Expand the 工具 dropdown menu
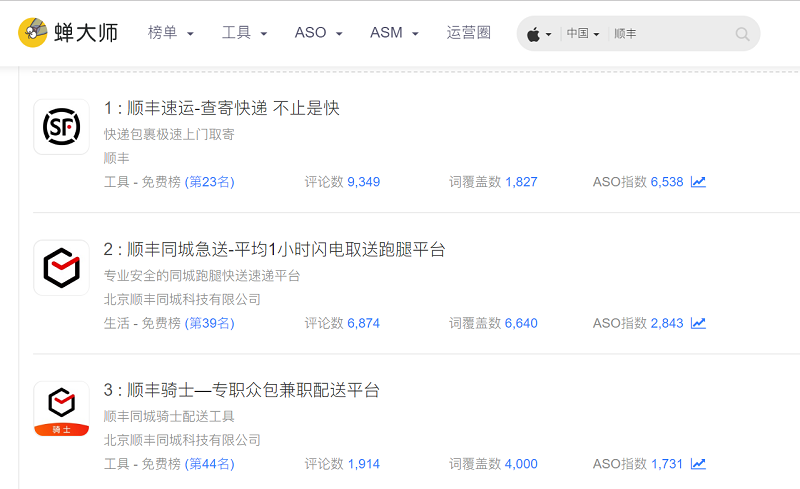 pos(244,33)
